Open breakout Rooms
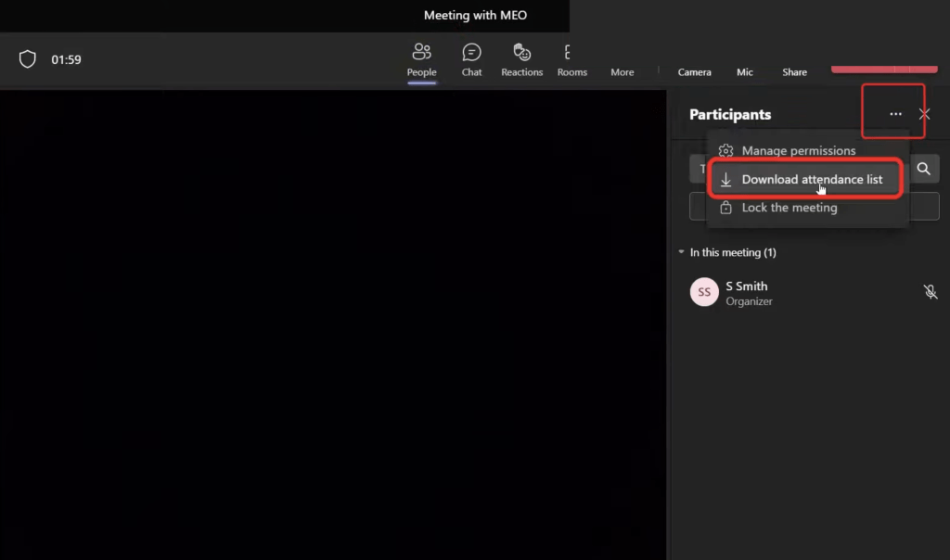The image size is (950, 560). point(571,60)
